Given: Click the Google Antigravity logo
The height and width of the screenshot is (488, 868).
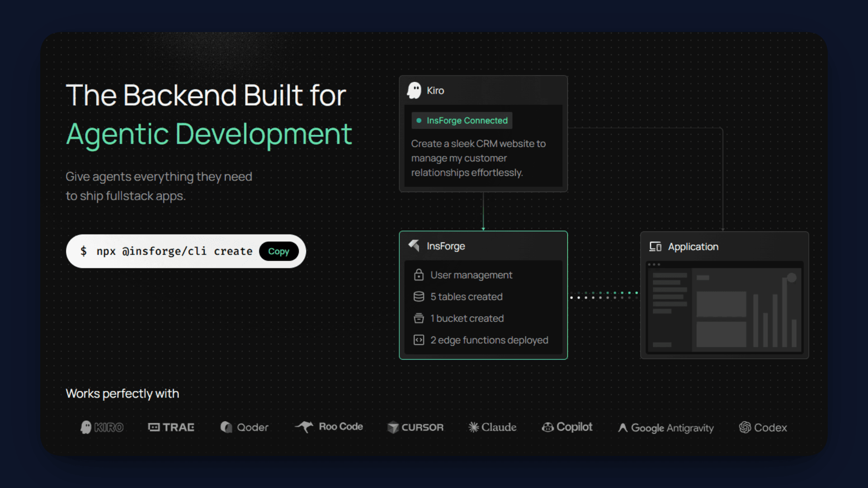Looking at the screenshot, I should click(665, 427).
